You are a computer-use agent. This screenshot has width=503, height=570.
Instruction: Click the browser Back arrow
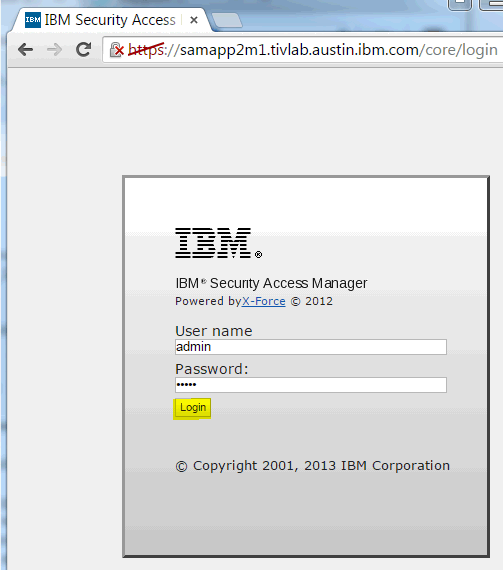pos(25,49)
